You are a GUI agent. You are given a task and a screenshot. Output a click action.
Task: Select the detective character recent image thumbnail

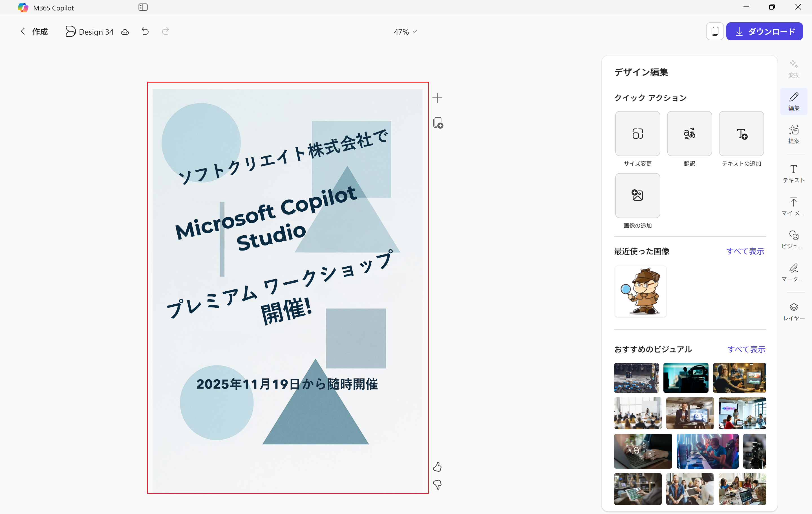pyautogui.click(x=640, y=291)
